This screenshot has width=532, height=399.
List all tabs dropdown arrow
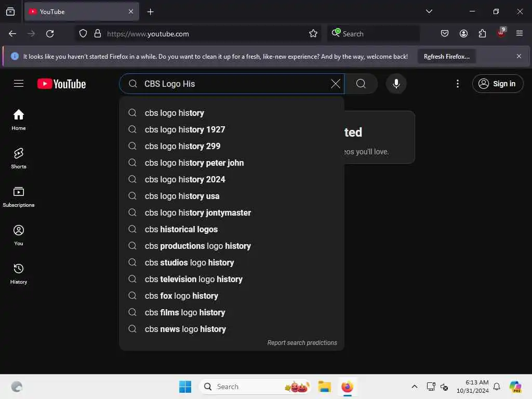click(x=429, y=11)
